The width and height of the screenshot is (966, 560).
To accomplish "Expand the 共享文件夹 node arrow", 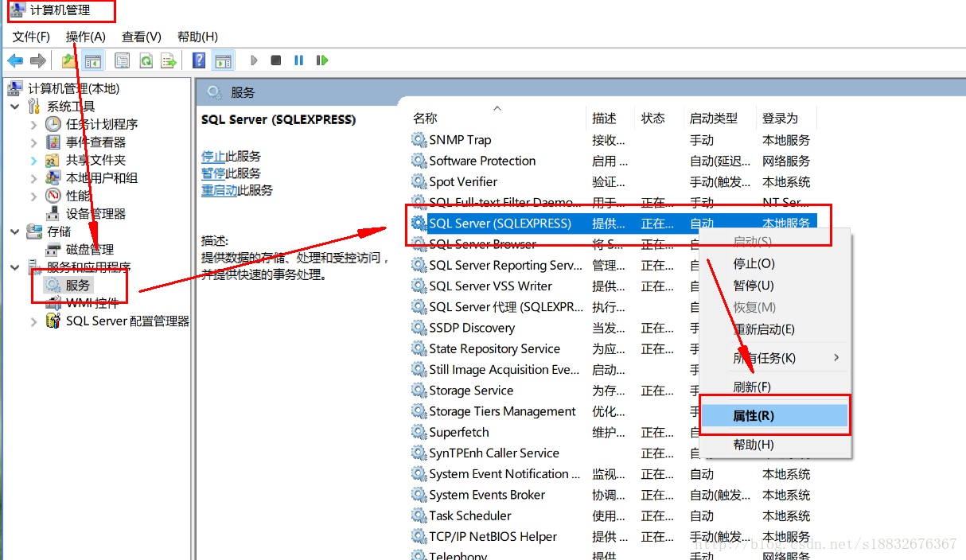I will tap(33, 160).
